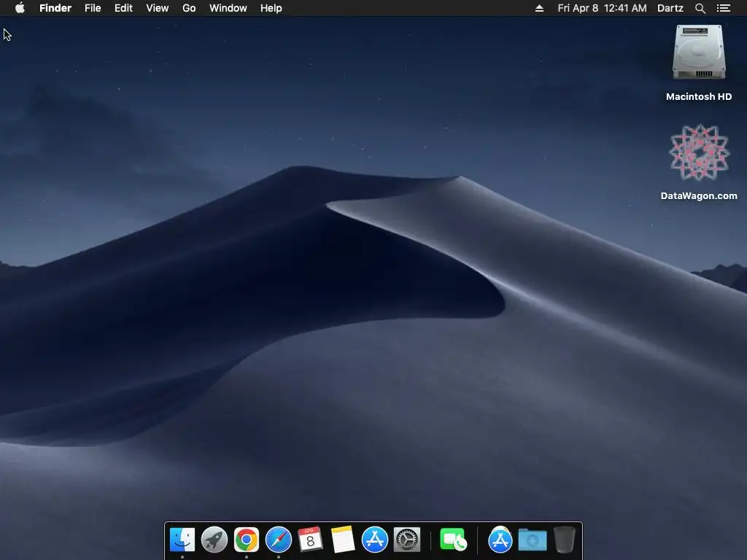Open Calendar showing APR 8 in Dock
This screenshot has height=560, width=747.
(311, 540)
